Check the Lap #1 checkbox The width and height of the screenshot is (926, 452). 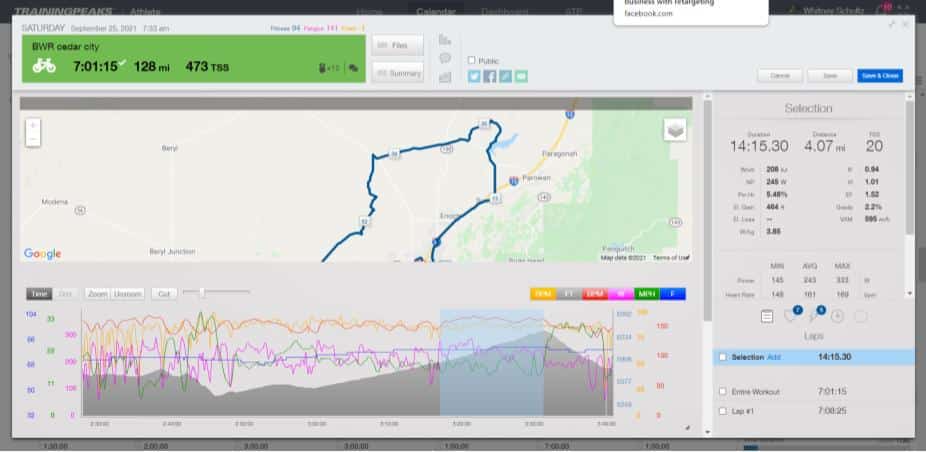click(x=722, y=411)
